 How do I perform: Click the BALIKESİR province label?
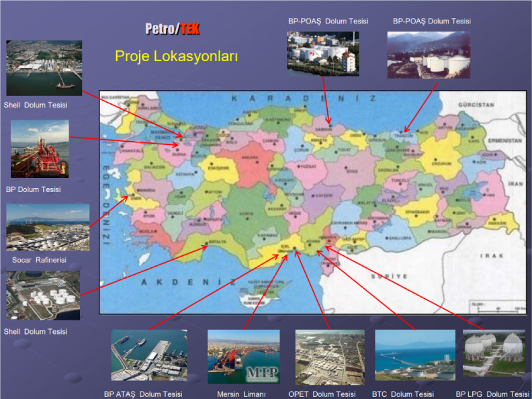[x=154, y=167]
